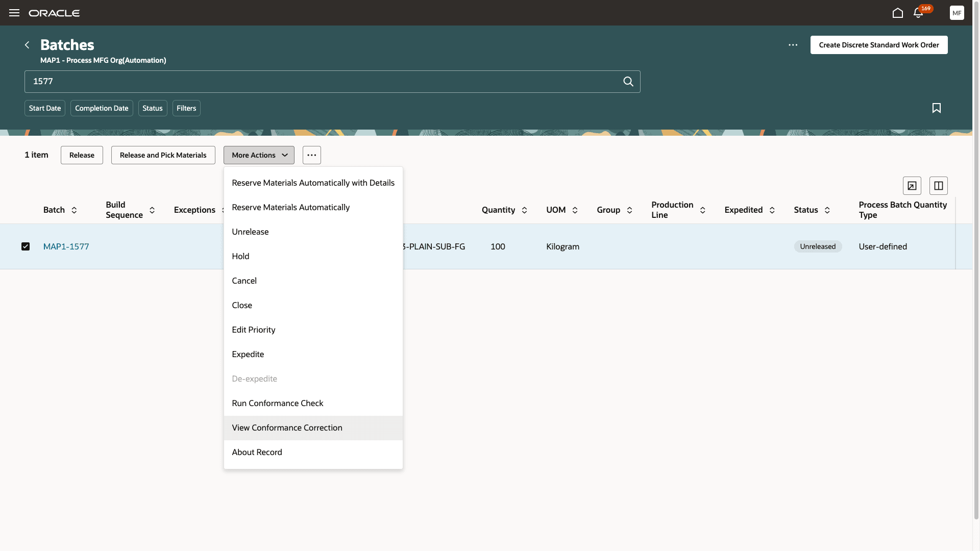980x551 pixels.
Task: Open the Status filter chip
Action: [153, 108]
